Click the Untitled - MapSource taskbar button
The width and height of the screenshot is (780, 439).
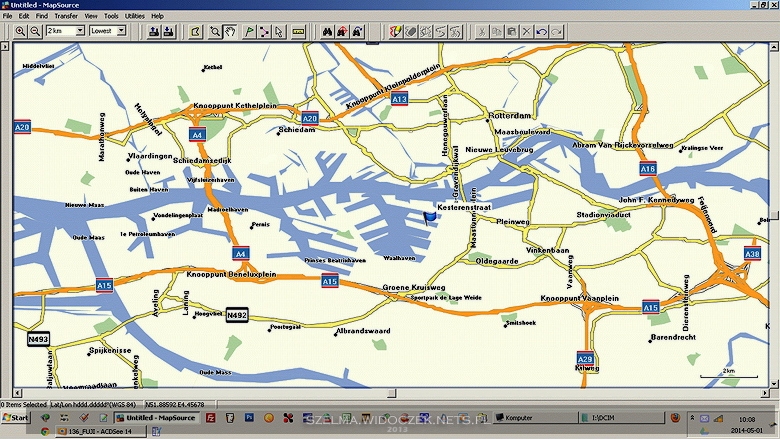(157, 418)
